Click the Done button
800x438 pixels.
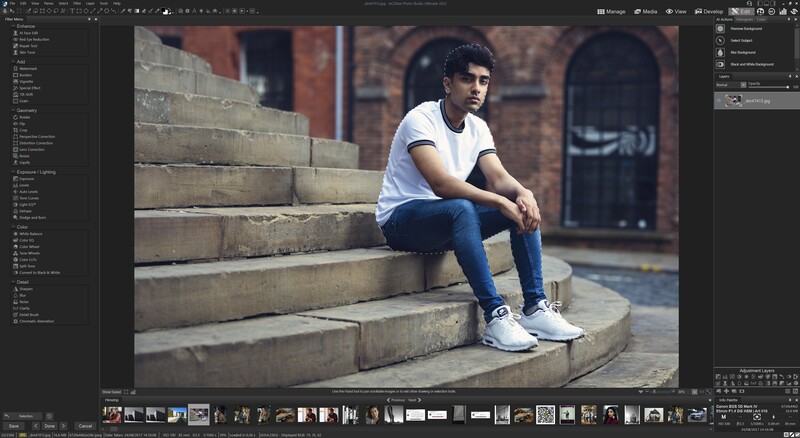point(49,426)
